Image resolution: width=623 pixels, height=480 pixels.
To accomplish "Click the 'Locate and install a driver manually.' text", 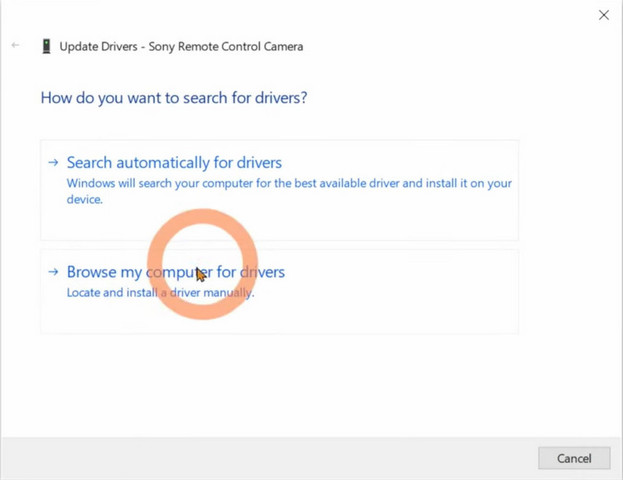I will coord(160,293).
